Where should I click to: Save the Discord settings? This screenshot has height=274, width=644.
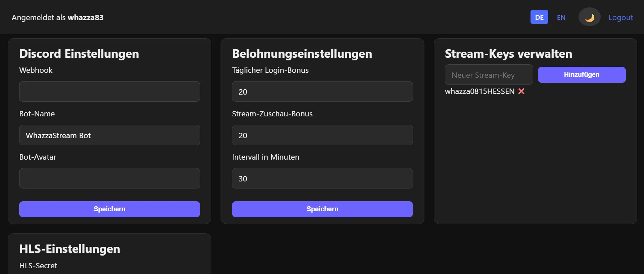tap(109, 209)
